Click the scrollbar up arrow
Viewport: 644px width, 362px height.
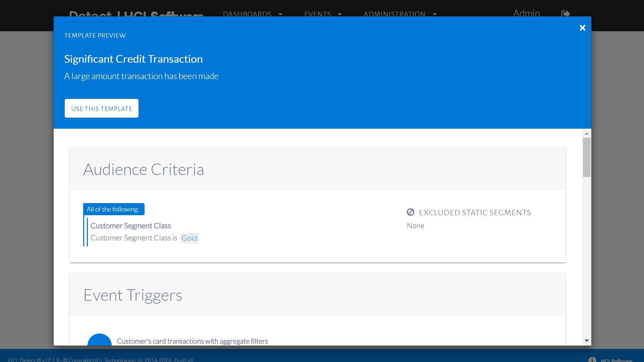(x=587, y=134)
